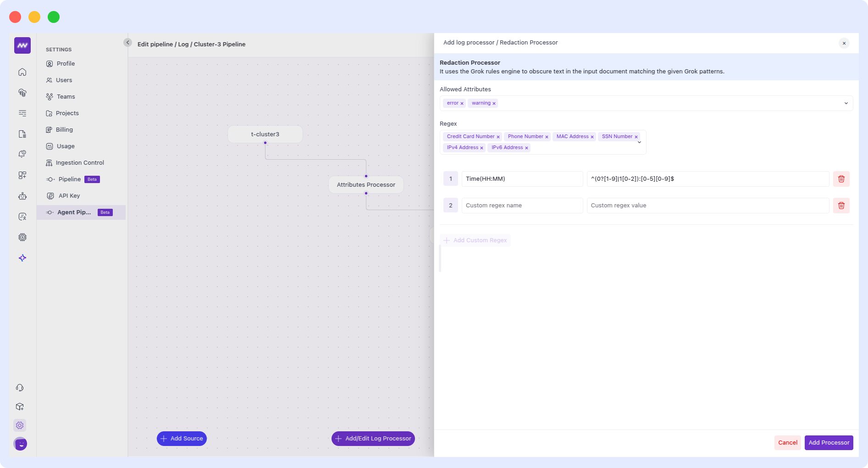This screenshot has width=868, height=468.
Task: Open the AI sparkle icon in sidebar
Action: click(x=22, y=258)
